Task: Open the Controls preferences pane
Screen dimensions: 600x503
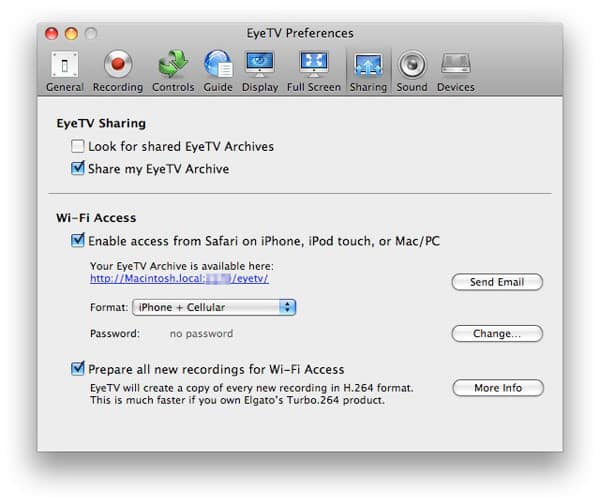Action: coord(173,72)
